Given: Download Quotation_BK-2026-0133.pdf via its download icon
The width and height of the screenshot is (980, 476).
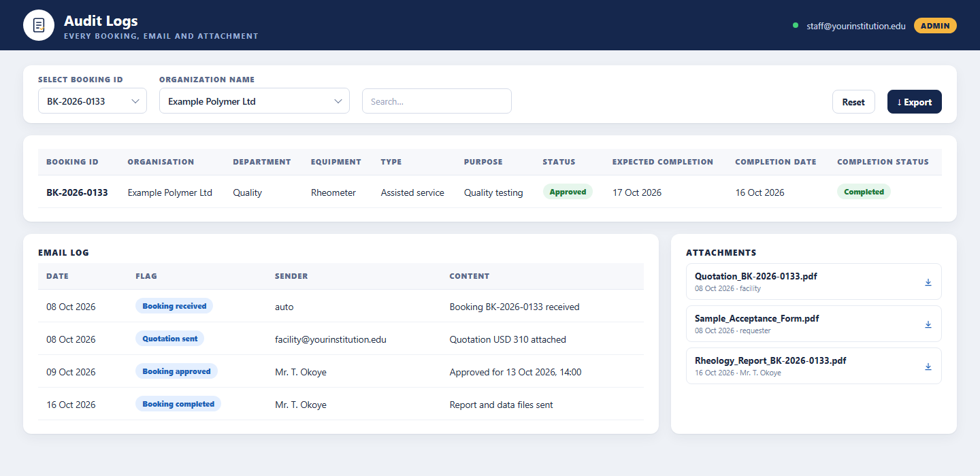Looking at the screenshot, I should pyautogui.click(x=928, y=282).
